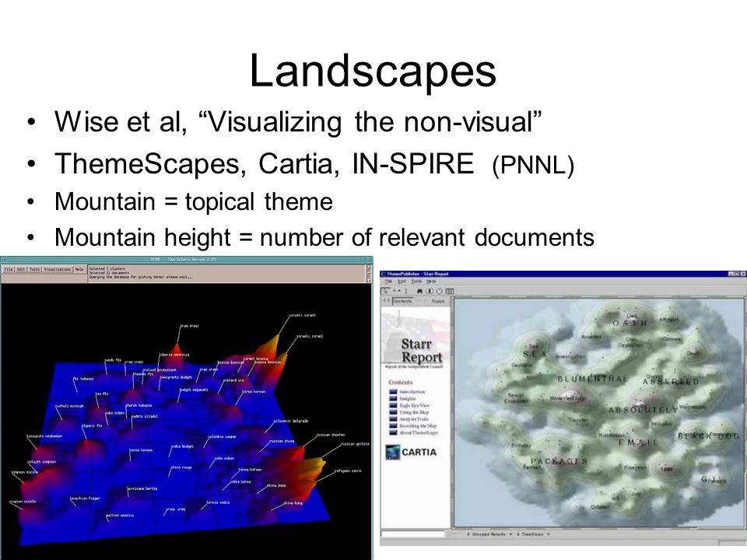Click the blue icon beside Analysis Tools
This screenshot has height=560, width=747.
tap(393, 419)
